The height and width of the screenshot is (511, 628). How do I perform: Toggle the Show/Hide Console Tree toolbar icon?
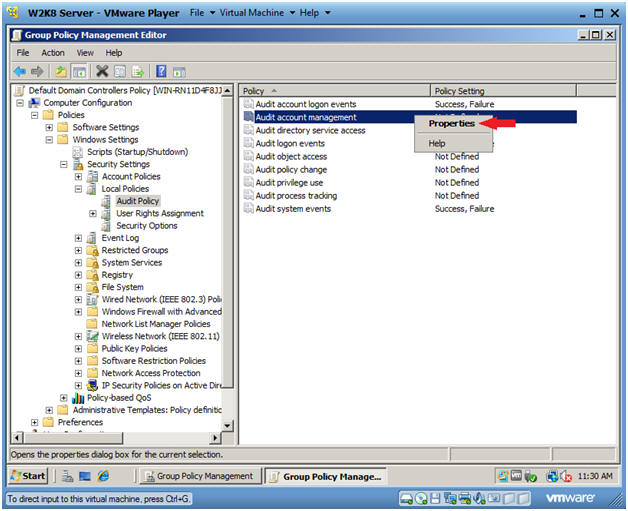click(x=79, y=72)
